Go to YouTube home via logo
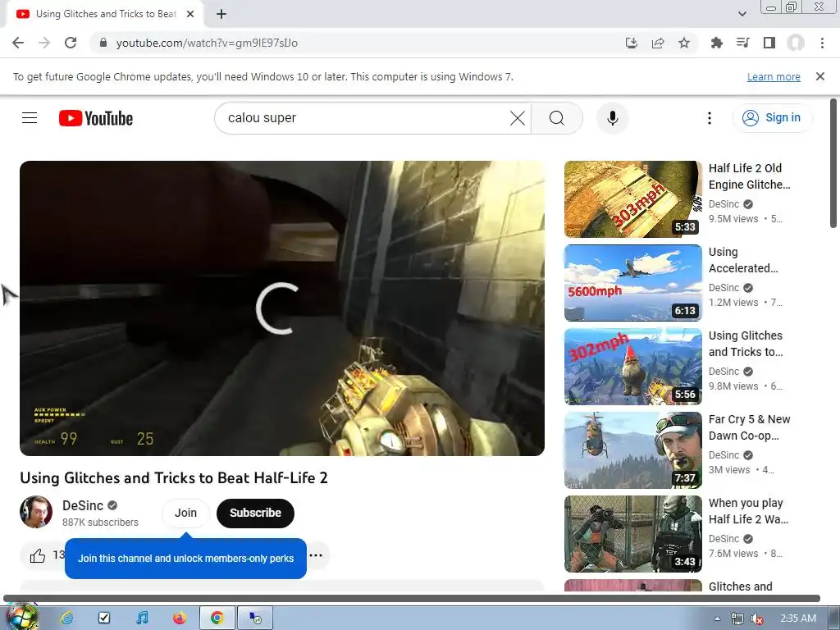840x630 pixels. [96, 118]
